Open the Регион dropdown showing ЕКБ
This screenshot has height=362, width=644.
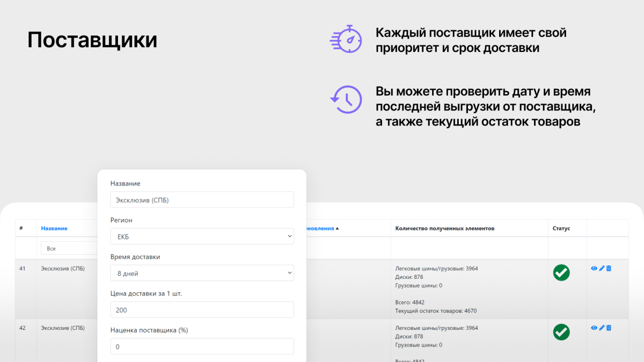(202, 236)
